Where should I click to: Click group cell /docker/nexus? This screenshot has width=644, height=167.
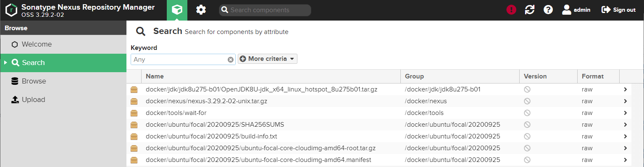(x=426, y=101)
